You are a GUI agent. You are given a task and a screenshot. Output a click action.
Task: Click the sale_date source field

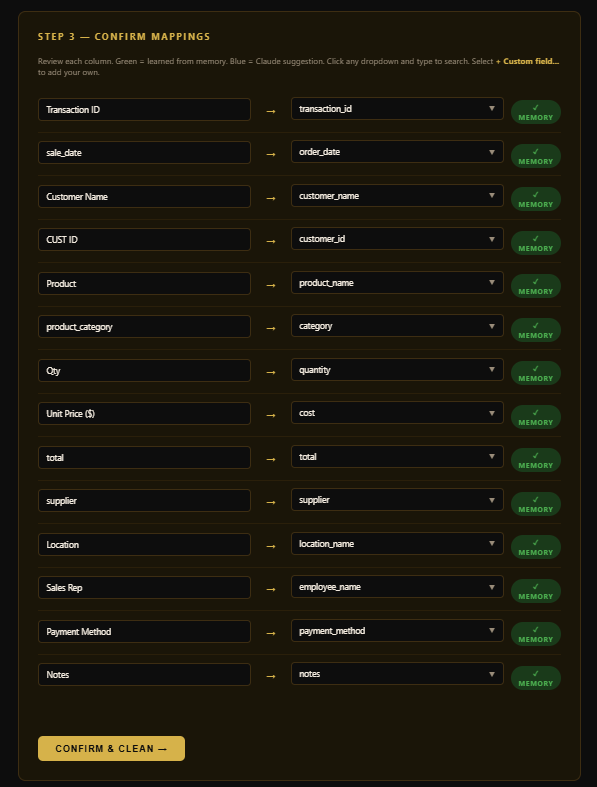[x=144, y=153]
